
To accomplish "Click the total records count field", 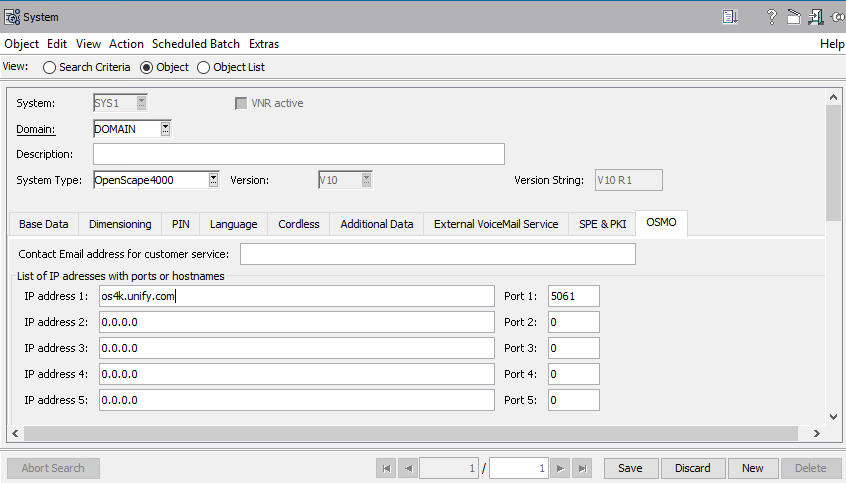I will (518, 468).
